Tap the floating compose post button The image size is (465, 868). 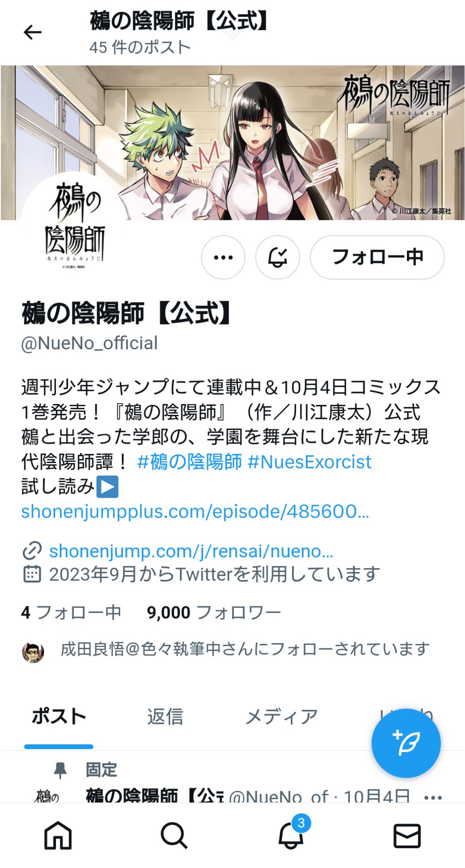(x=406, y=743)
